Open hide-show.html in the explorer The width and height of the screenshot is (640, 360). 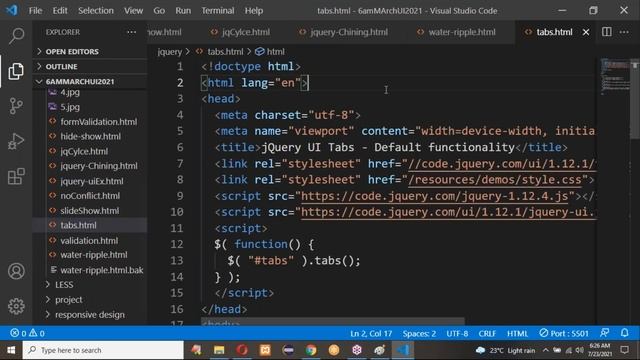(90, 136)
